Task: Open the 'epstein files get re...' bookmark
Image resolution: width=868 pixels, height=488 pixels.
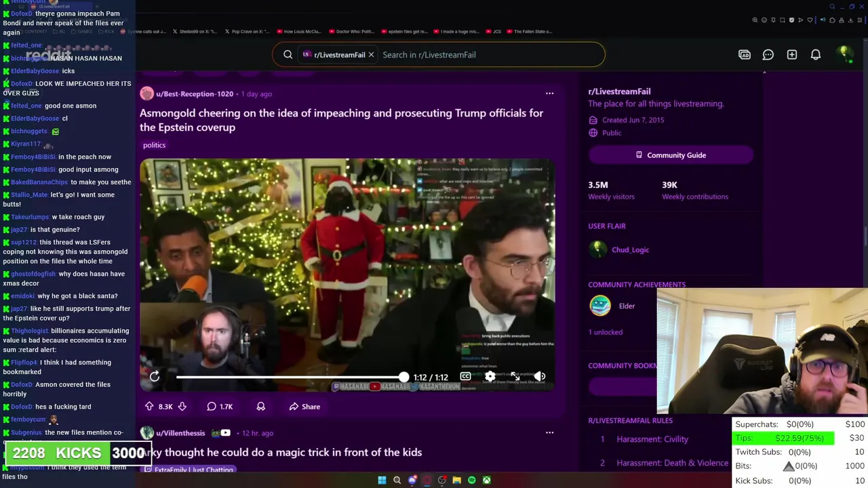Action: [x=404, y=31]
